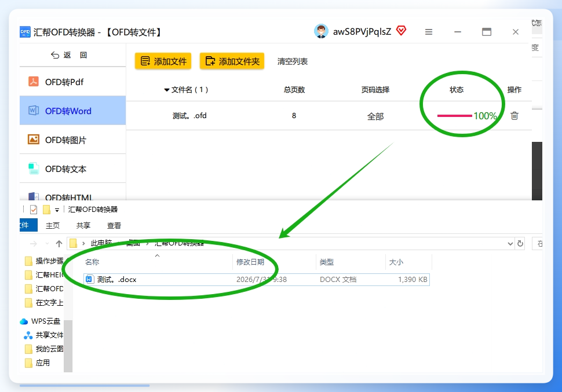Sort by 大小 column
This screenshot has height=392, width=562.
[x=396, y=262]
